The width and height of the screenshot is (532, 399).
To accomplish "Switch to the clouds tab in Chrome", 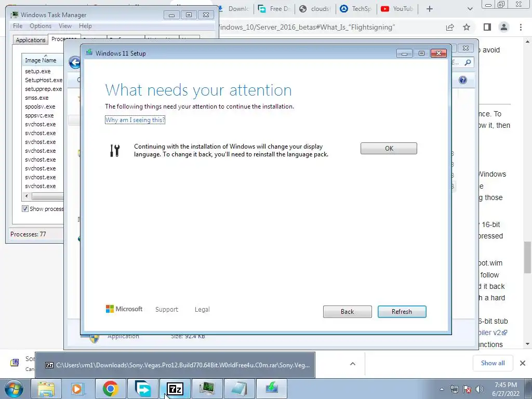I will click(315, 9).
